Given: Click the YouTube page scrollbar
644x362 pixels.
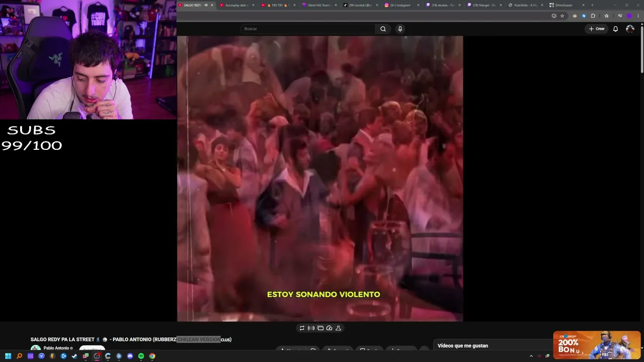Looking at the screenshot, I should pos(642,50).
